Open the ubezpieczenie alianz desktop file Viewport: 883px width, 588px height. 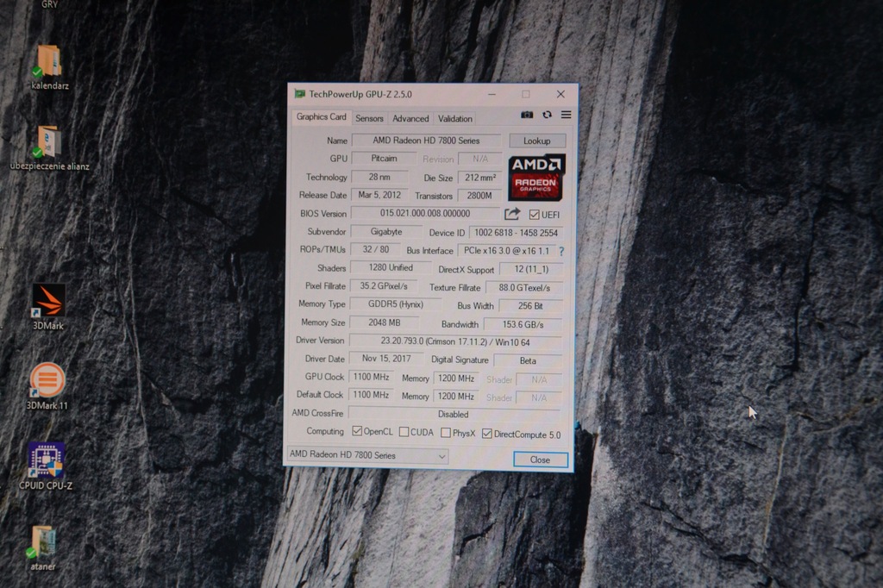(x=49, y=147)
